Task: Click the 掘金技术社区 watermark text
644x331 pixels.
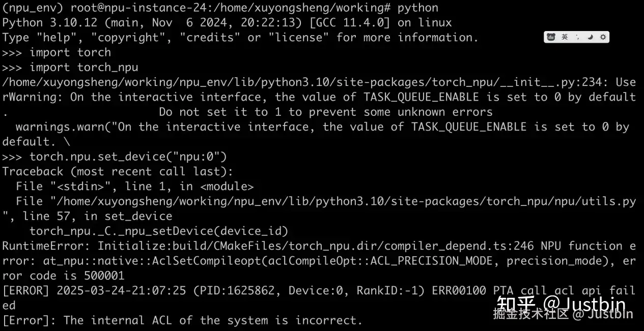Action: (x=531, y=314)
